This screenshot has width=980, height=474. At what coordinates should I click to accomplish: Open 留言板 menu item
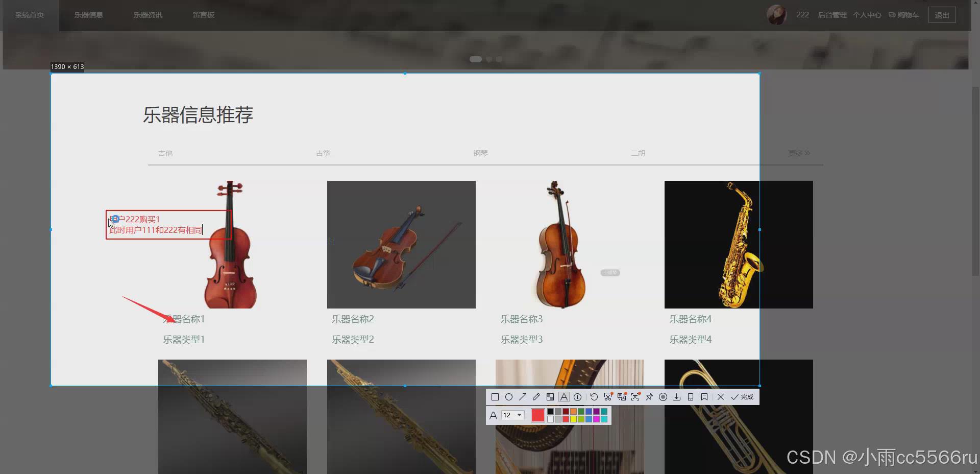tap(204, 15)
